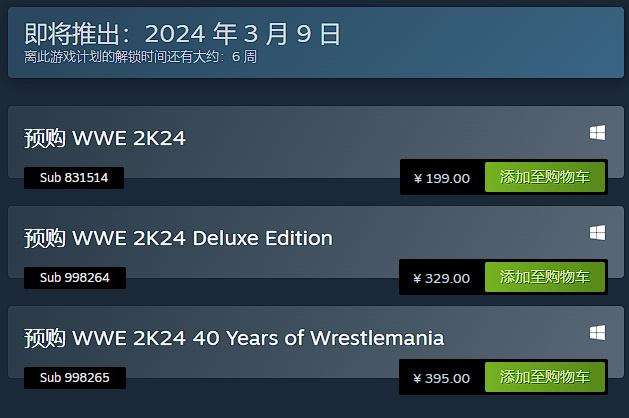
Task: Click the 2024 年 3 月 9 日 release date
Action: pos(243,33)
